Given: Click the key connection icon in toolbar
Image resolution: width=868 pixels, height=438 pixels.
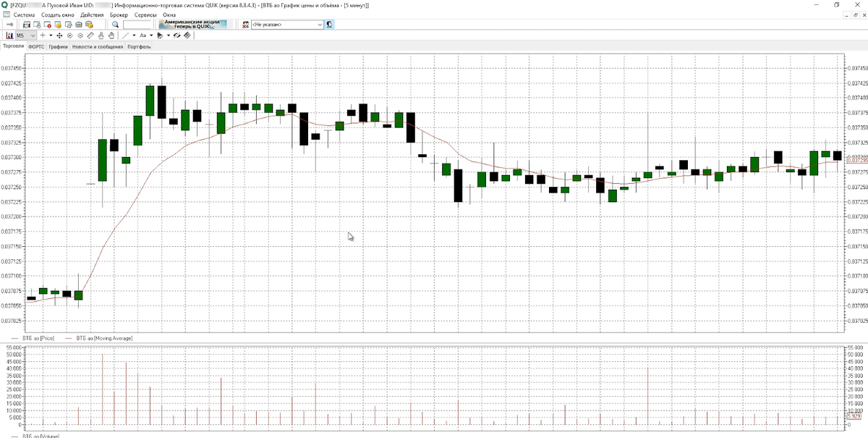Looking at the screenshot, I should [10, 24].
